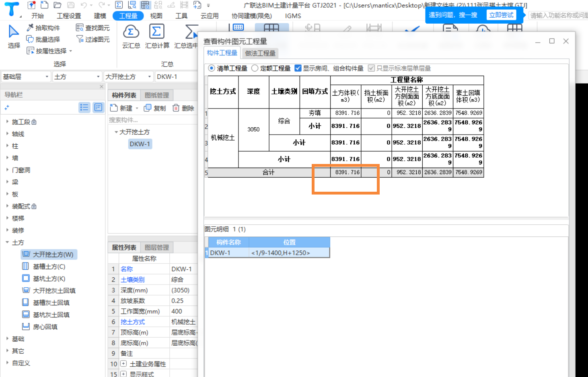Image resolution: width=588 pixels, height=377 pixels.
Task: Click the find element (查找图元) tool
Action: click(93, 28)
